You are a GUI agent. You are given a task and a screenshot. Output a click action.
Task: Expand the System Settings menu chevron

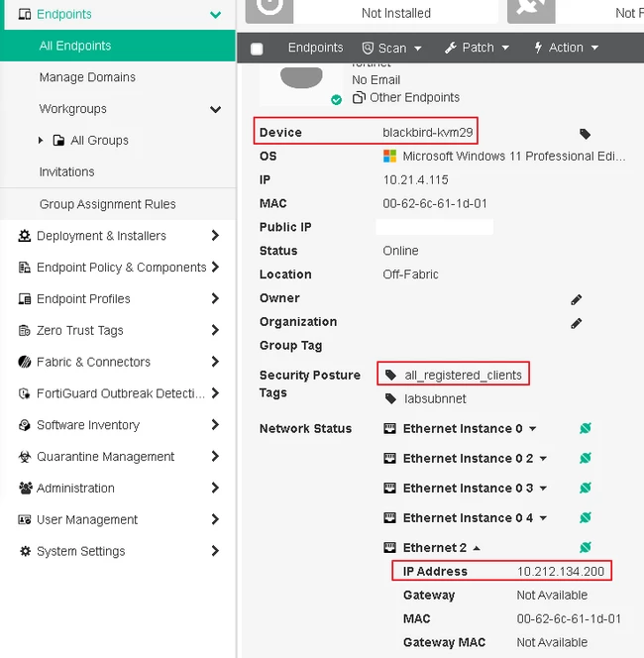coord(215,551)
